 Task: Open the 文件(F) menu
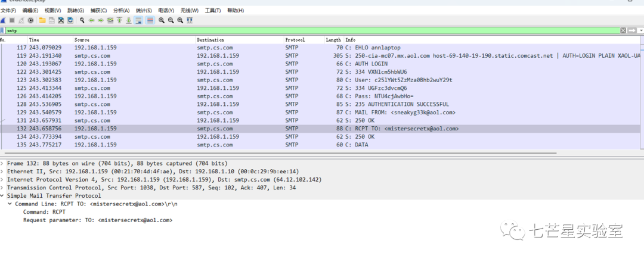click(8, 10)
